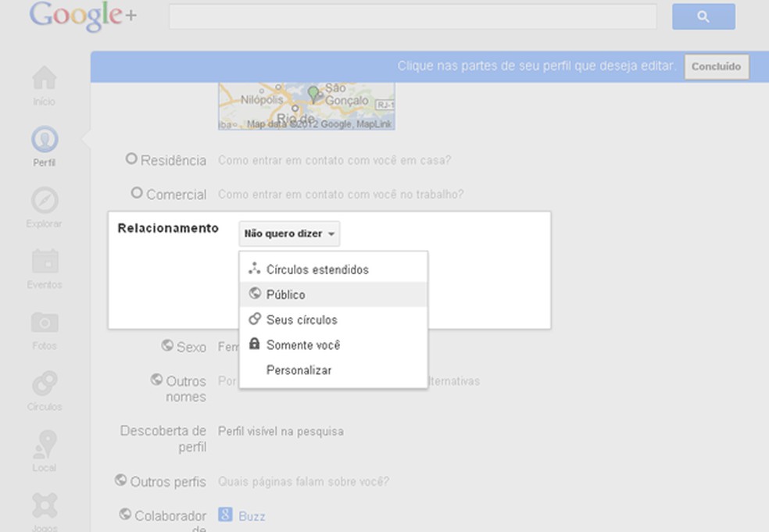Click the globe icon beside Outros perfis

(120, 480)
